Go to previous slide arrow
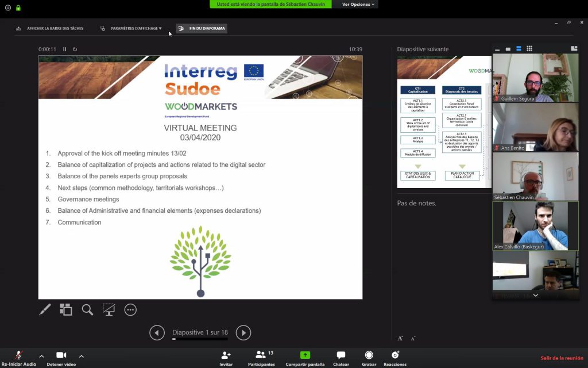588x368 pixels. point(157,333)
